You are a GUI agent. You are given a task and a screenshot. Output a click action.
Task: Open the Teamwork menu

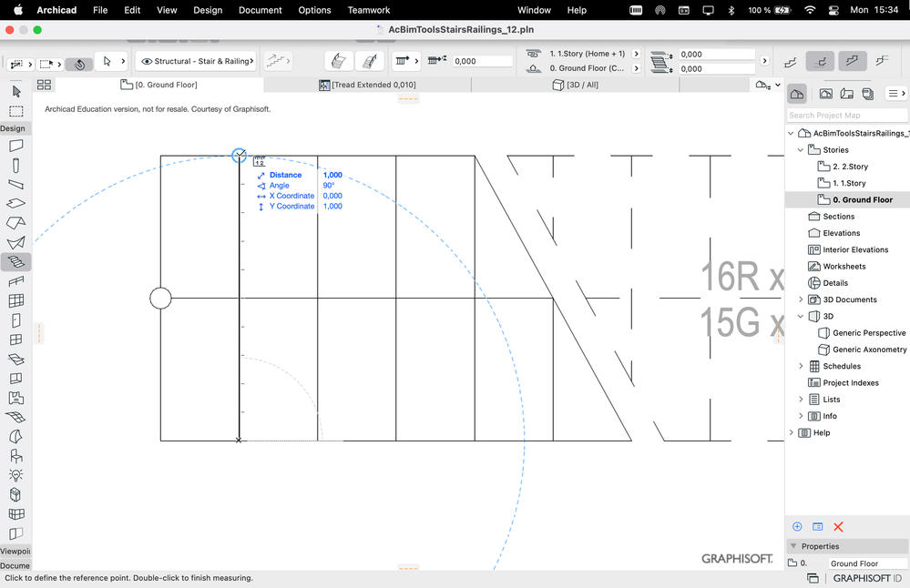click(x=369, y=10)
